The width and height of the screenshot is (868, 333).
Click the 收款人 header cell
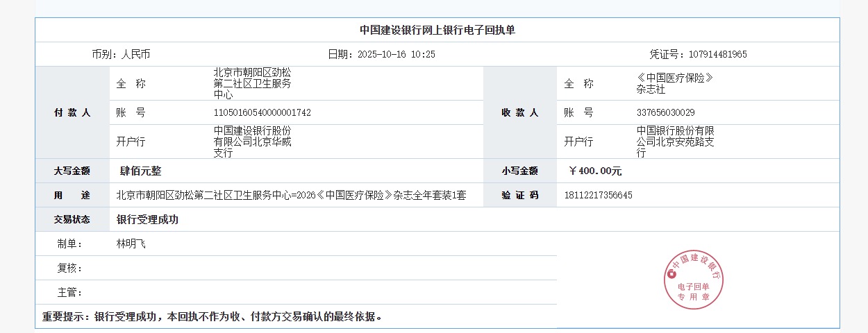tap(519, 112)
